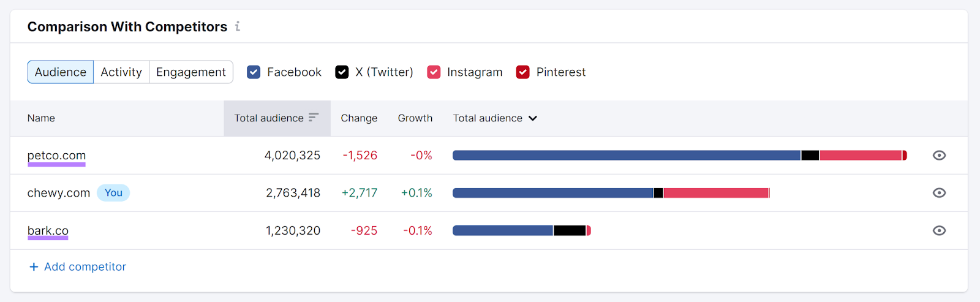Image resolution: width=980 pixels, height=302 pixels.
Task: Click petco.com's blue Facebook bar segment
Action: (x=626, y=156)
